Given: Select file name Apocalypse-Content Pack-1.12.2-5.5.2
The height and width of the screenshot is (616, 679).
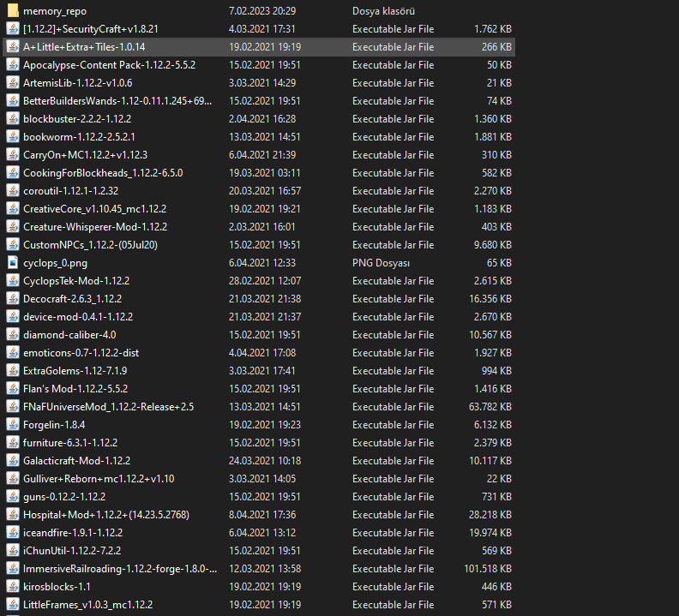Looking at the screenshot, I should [x=109, y=65].
